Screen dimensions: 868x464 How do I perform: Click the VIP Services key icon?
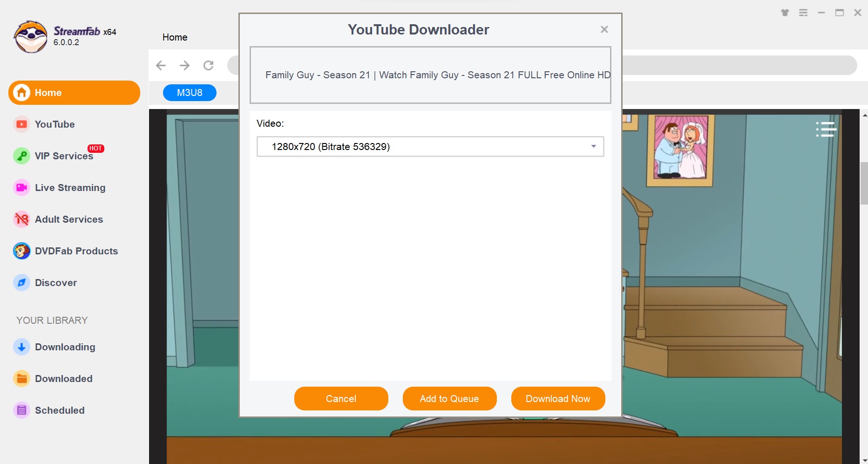[x=21, y=156]
